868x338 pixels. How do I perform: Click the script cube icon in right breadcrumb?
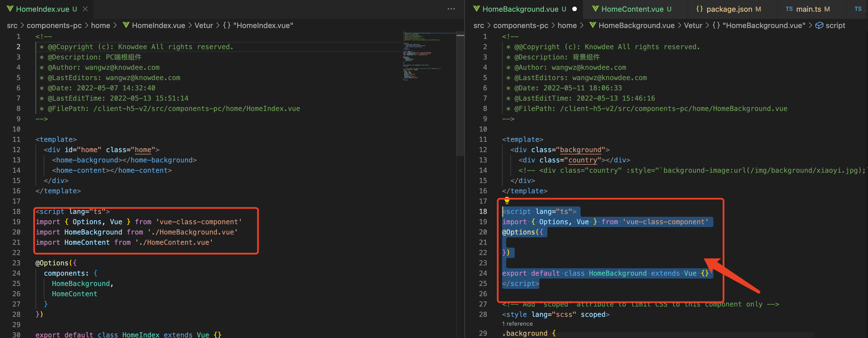pyautogui.click(x=819, y=25)
